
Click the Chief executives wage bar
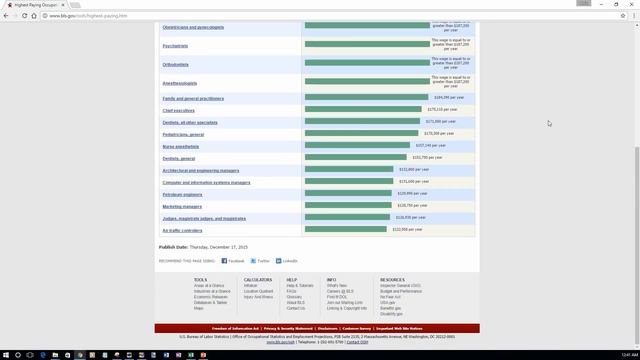pos(363,109)
